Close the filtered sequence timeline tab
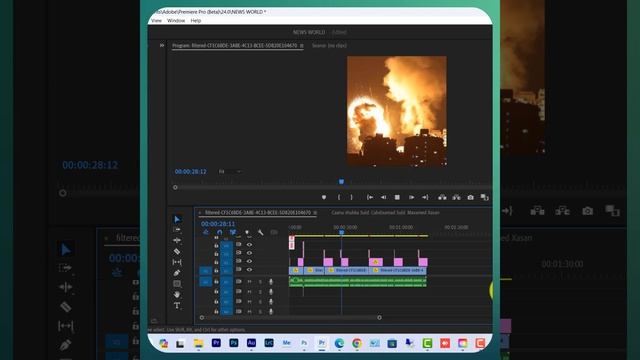This screenshot has height=360, width=640. [200, 213]
